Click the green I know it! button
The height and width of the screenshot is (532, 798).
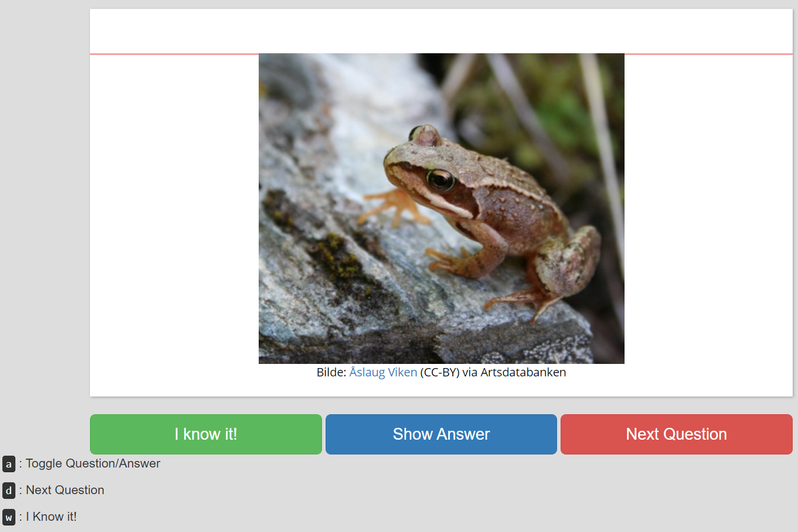pos(205,434)
